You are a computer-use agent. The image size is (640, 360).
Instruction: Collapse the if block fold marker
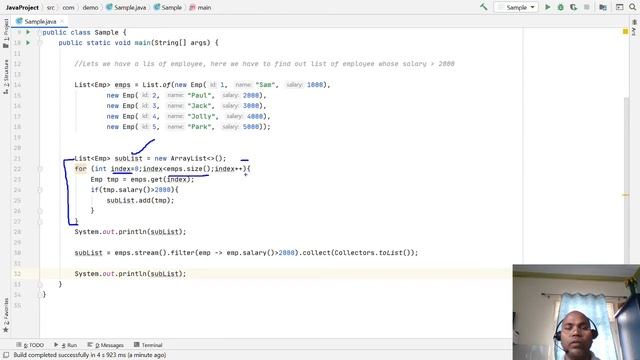point(40,190)
